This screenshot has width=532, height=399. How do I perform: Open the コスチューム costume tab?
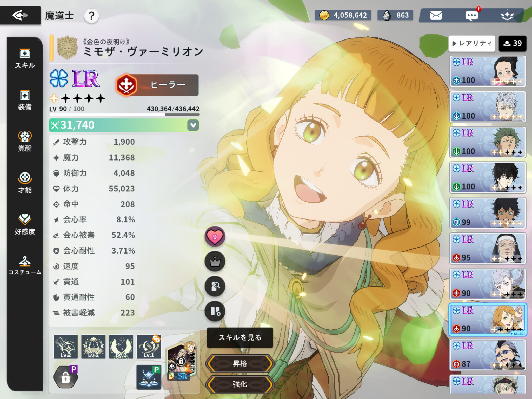pos(25,265)
